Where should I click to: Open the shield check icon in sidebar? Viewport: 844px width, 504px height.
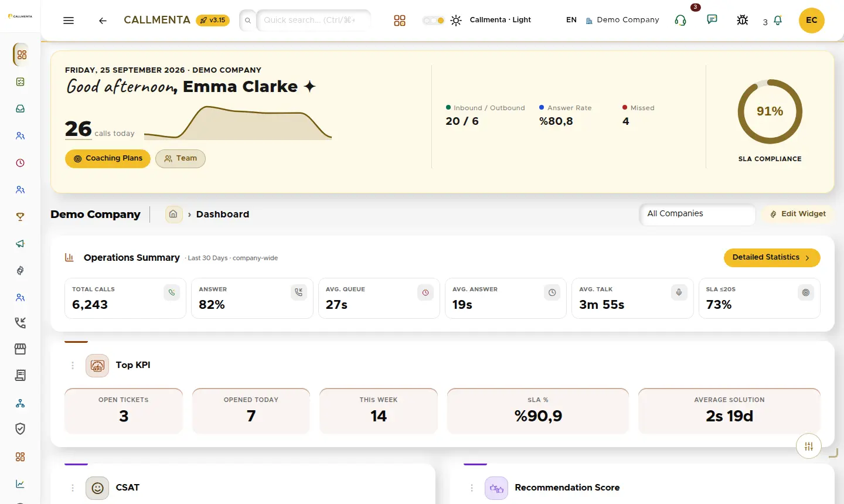pyautogui.click(x=21, y=429)
